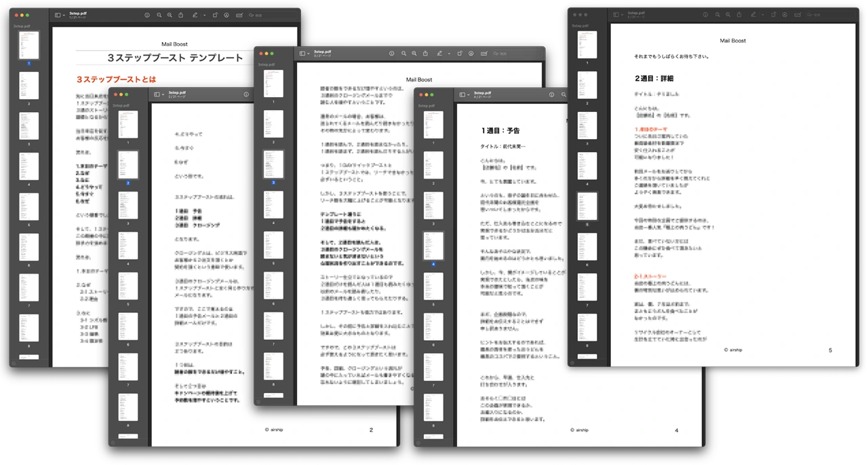The image size is (868, 465).
Task: Zoom in on the page 1/21 window
Action: pos(170,15)
